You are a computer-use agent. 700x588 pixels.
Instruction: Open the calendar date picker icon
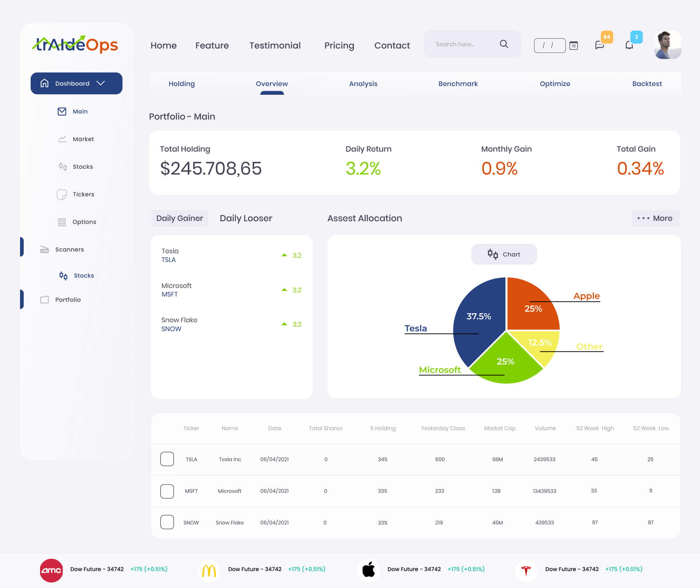573,46
